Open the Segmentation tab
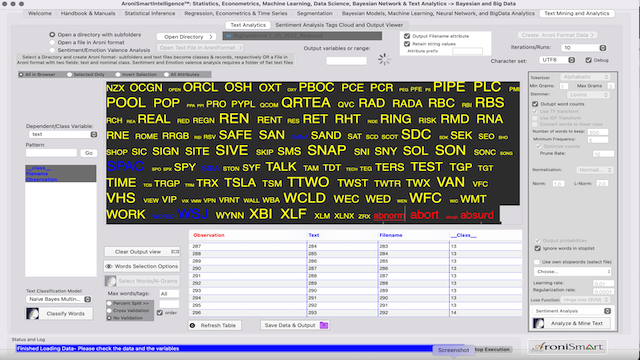This screenshot has height=360, width=640. click(x=314, y=13)
